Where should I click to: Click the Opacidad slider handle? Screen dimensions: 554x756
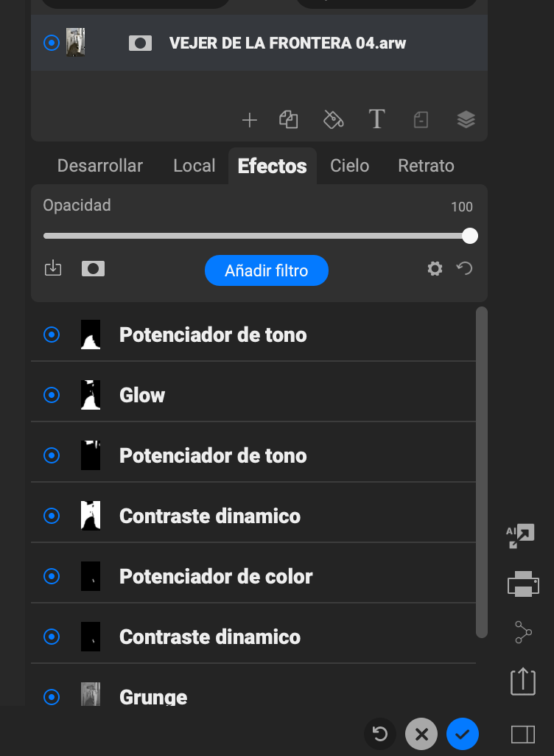pos(469,236)
